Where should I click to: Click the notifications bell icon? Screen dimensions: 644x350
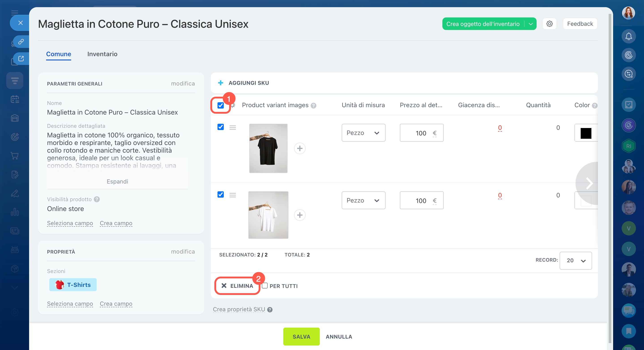tap(629, 36)
